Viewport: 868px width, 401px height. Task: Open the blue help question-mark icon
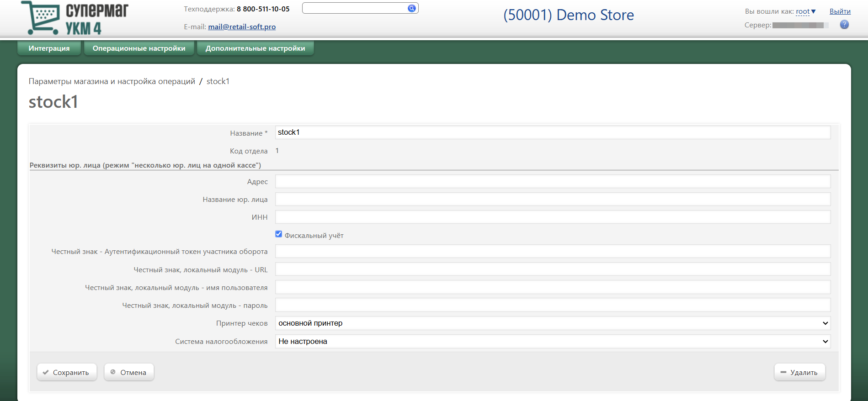coord(844,25)
